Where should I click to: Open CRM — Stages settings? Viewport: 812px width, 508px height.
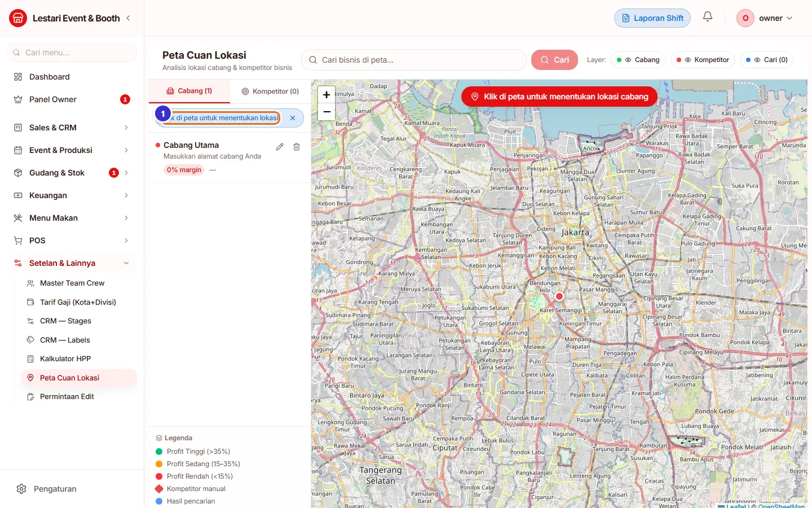79,321
